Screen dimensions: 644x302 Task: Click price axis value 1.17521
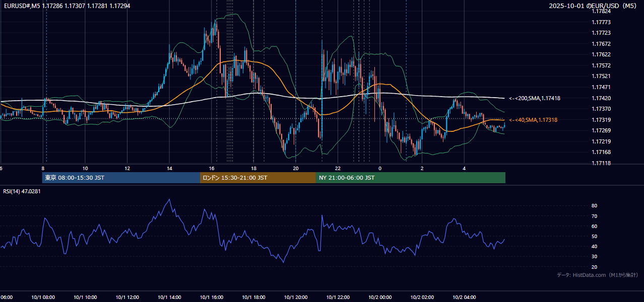click(x=601, y=76)
